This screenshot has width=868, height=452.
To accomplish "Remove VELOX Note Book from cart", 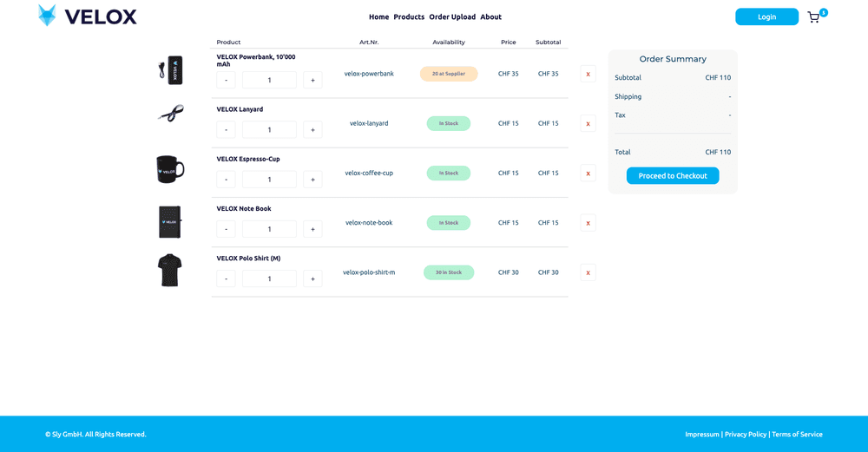I will point(588,223).
